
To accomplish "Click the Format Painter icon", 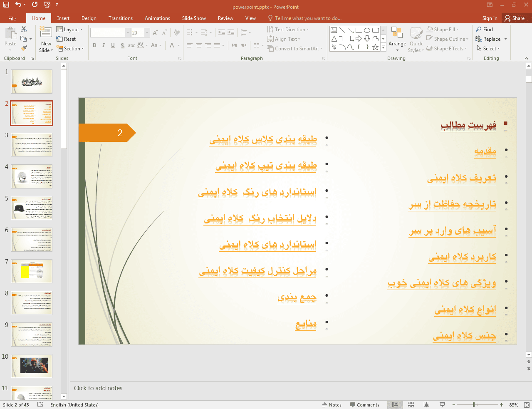I will [x=24, y=48].
